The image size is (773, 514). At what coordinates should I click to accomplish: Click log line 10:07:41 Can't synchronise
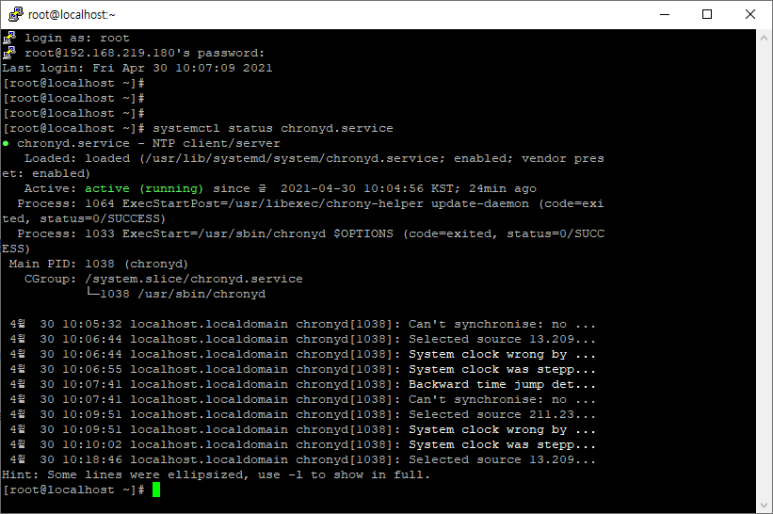303,399
